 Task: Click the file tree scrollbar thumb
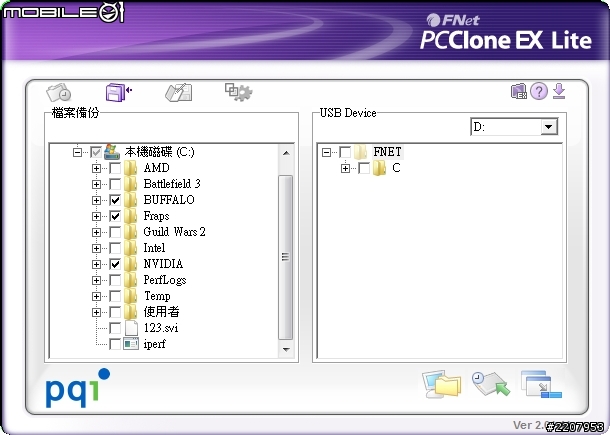click(286, 257)
